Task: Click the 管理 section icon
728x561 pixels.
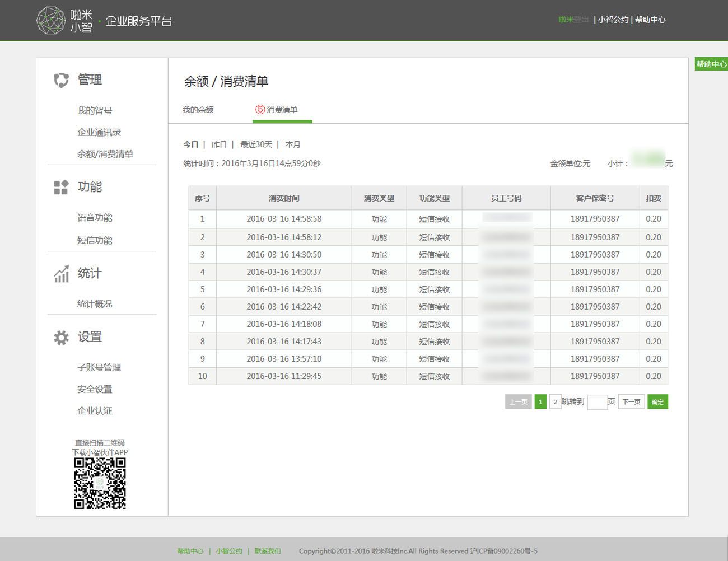Action: pos(61,80)
